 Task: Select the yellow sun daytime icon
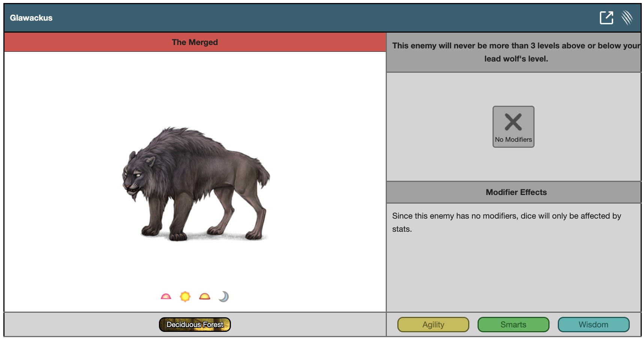[x=185, y=297]
